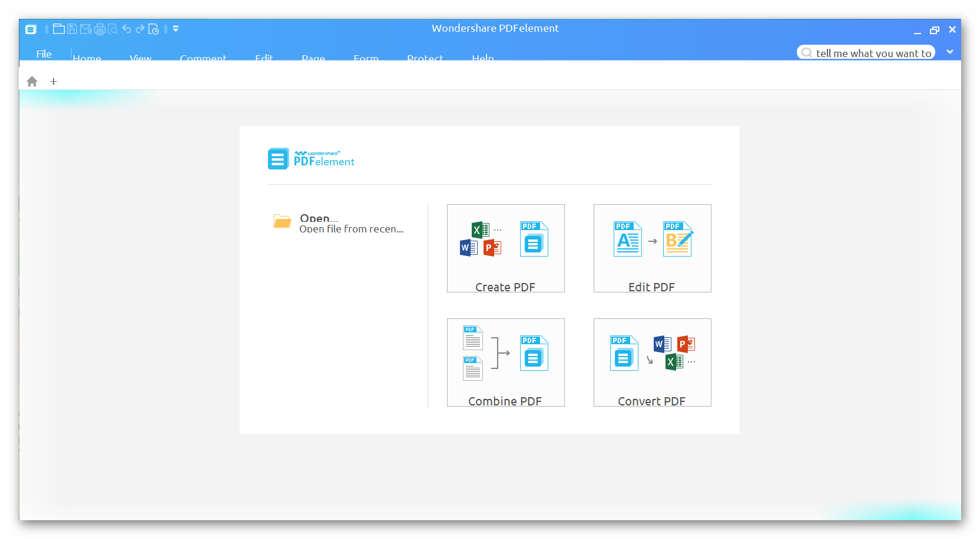Click the Undo arrow icon
980x539 pixels.
[127, 28]
